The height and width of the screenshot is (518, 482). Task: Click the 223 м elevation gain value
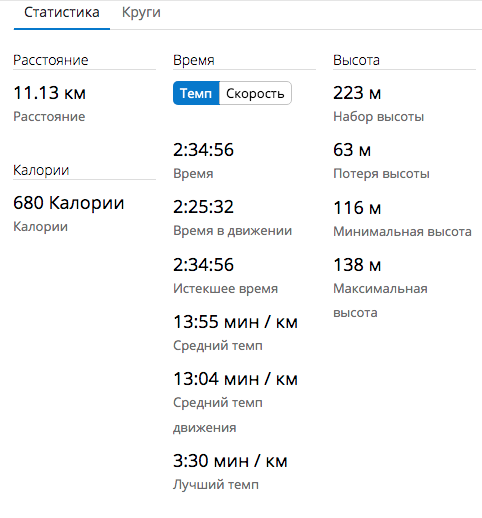[357, 93]
